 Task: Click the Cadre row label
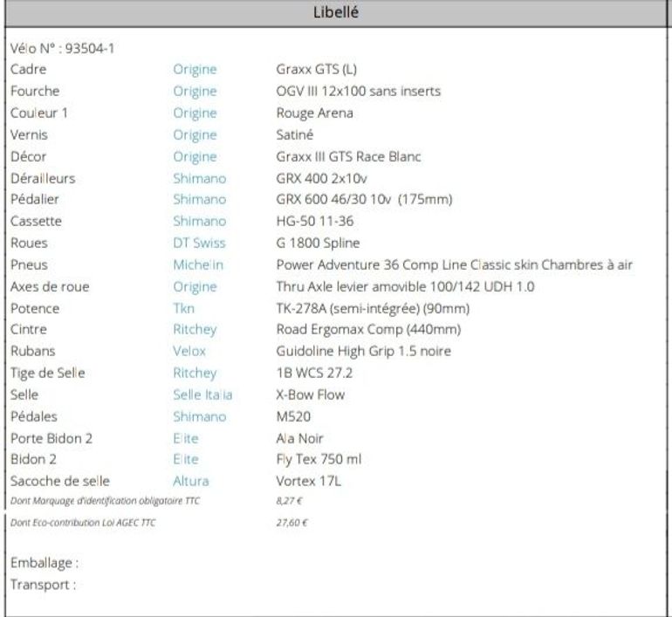point(28,69)
